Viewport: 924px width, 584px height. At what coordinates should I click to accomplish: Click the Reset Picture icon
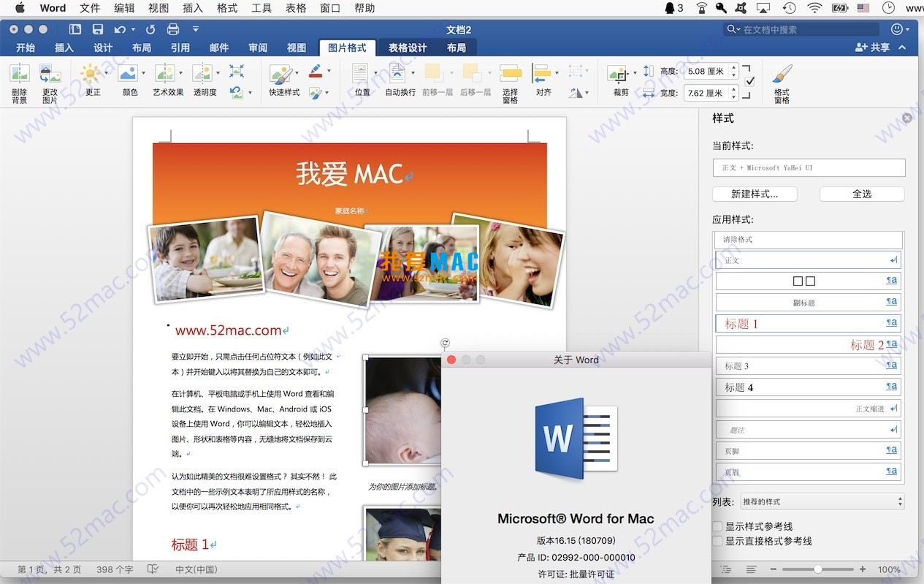[236, 93]
